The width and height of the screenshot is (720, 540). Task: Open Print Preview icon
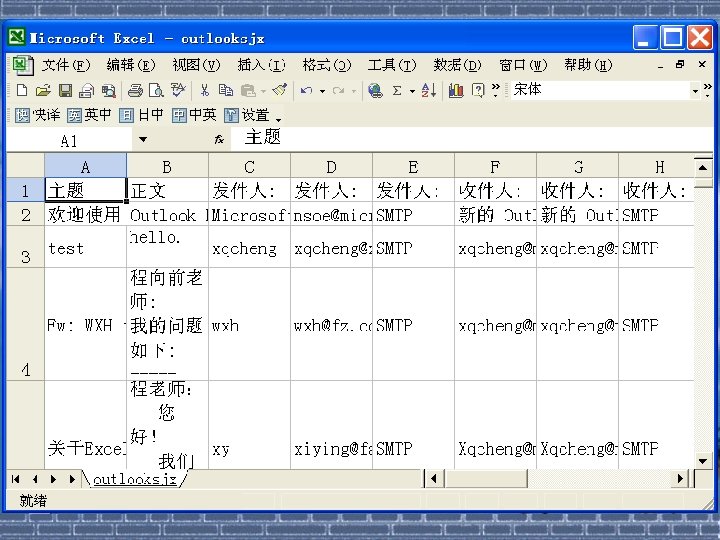[x=156, y=90]
